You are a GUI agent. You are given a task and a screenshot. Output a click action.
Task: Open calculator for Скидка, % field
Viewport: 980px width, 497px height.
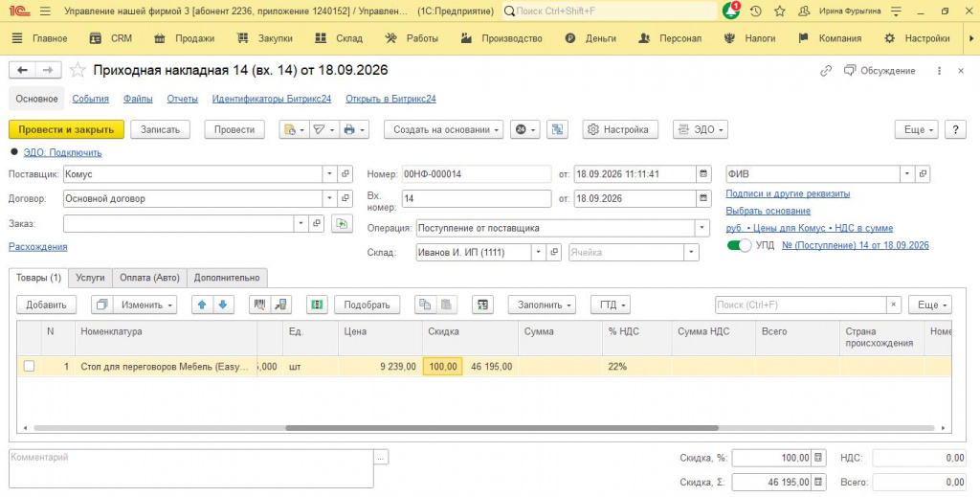pos(818,458)
